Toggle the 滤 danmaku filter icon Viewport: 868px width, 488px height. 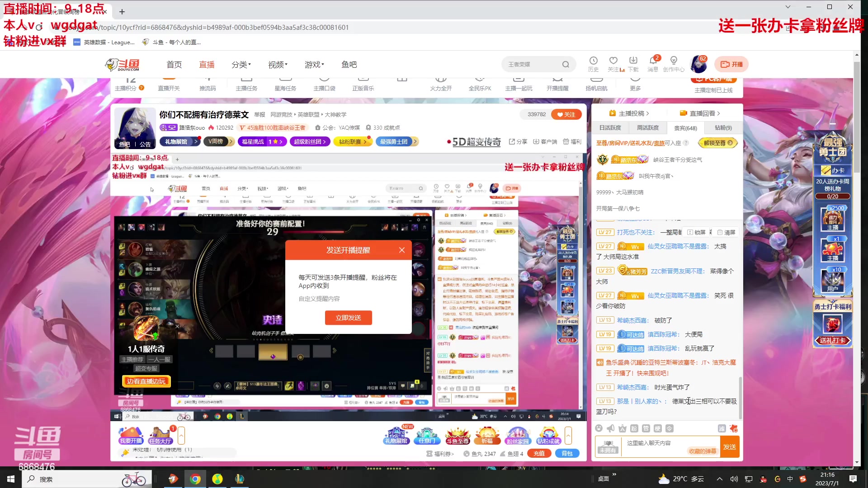point(722,428)
